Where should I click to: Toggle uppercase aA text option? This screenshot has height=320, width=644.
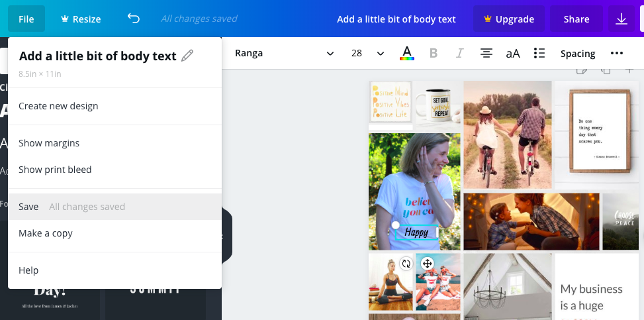(x=513, y=54)
